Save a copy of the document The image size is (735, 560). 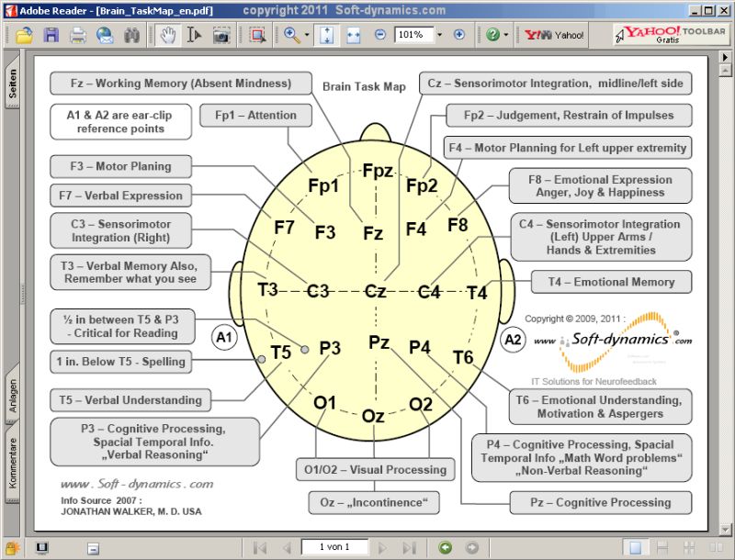pos(51,35)
